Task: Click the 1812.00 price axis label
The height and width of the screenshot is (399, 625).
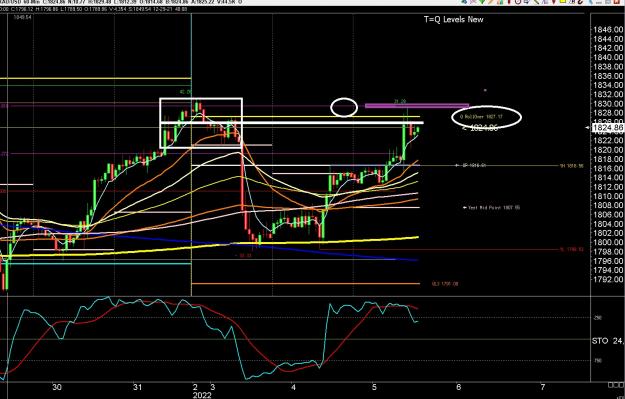Action: (608, 187)
